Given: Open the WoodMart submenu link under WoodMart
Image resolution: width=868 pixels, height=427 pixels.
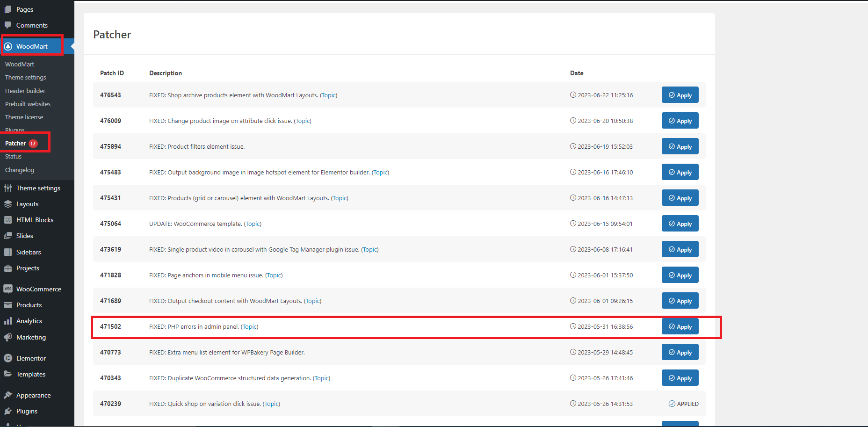Looking at the screenshot, I should coord(20,64).
